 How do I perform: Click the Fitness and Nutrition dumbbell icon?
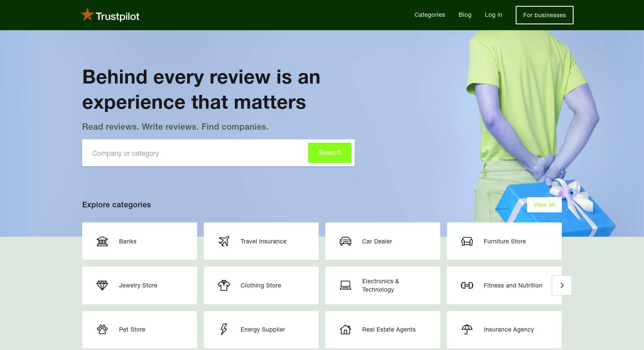coord(467,285)
